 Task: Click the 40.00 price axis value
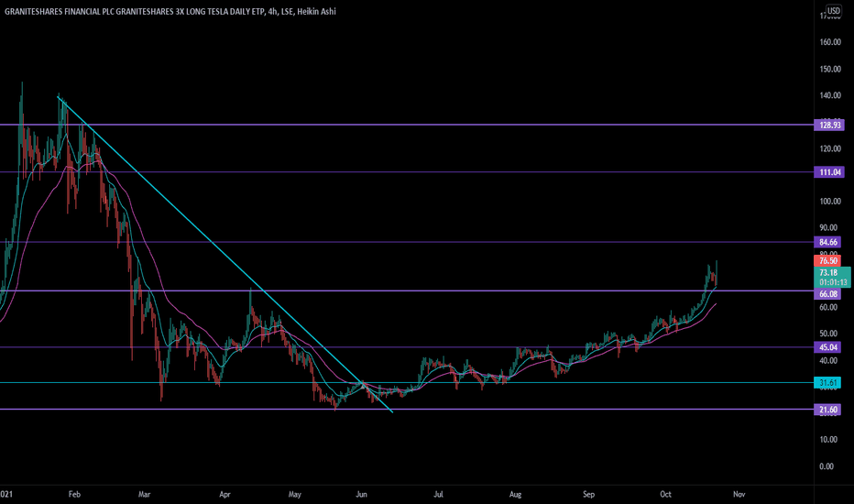click(x=828, y=360)
